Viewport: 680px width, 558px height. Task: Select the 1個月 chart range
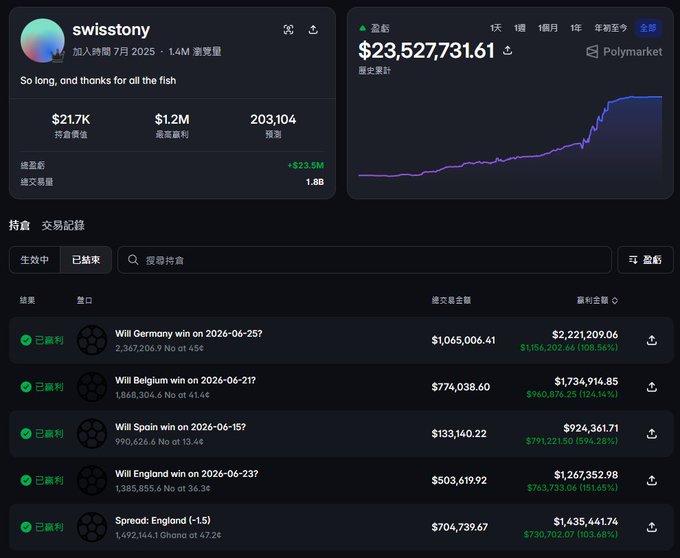click(x=548, y=28)
